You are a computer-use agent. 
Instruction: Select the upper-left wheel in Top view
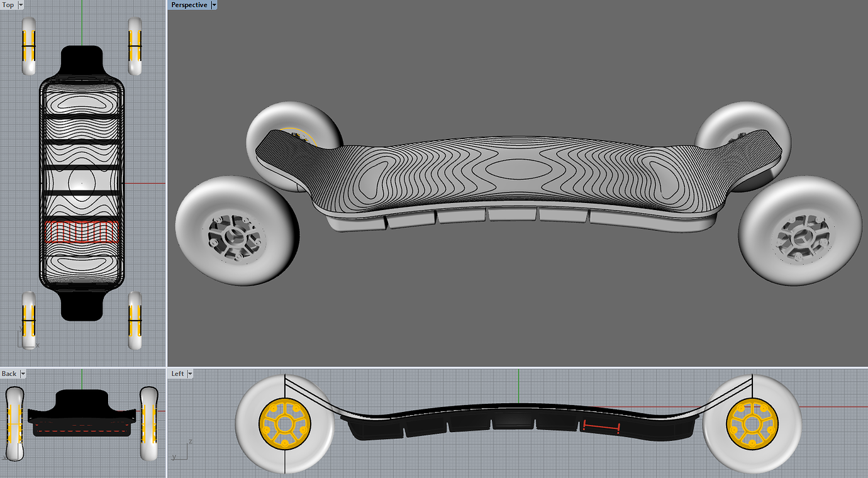[x=29, y=46]
